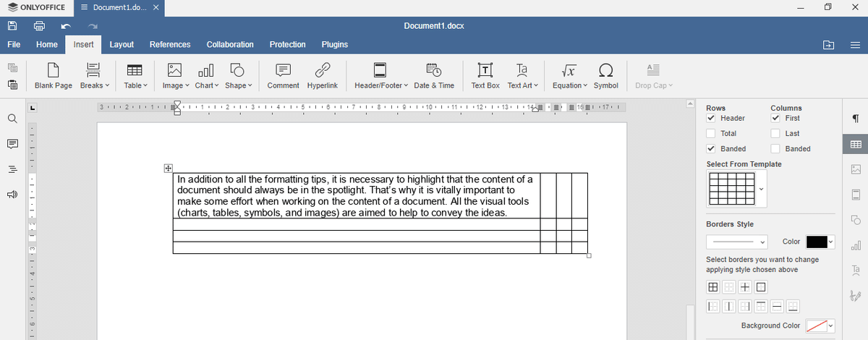This screenshot has width=868, height=340.
Task: Open the Borders Style line dropdown
Action: coord(738,242)
